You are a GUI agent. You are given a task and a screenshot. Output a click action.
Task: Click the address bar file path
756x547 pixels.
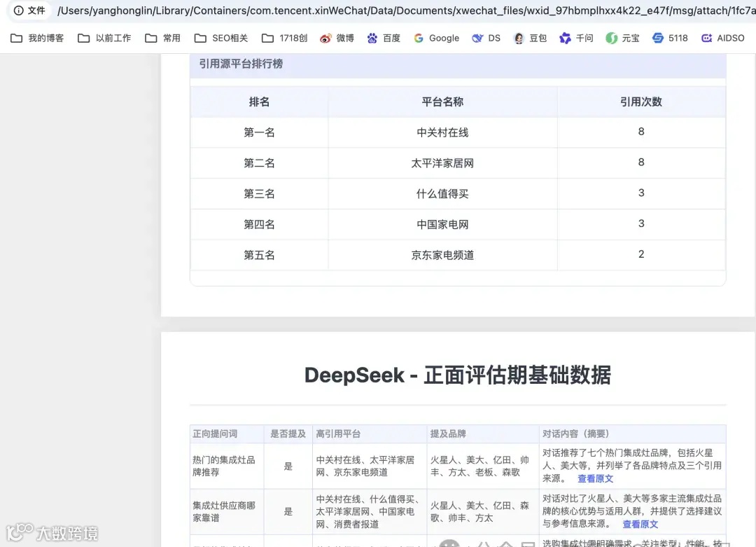pyautogui.click(x=407, y=10)
